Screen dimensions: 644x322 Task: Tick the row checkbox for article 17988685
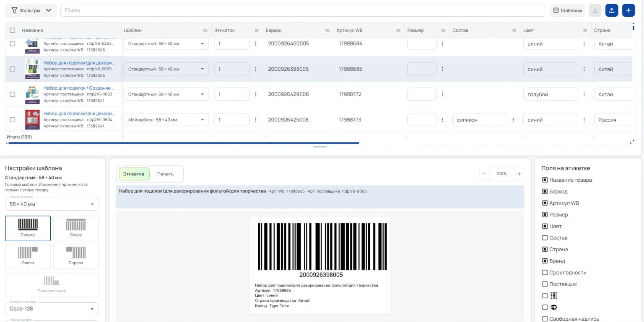pyautogui.click(x=12, y=69)
